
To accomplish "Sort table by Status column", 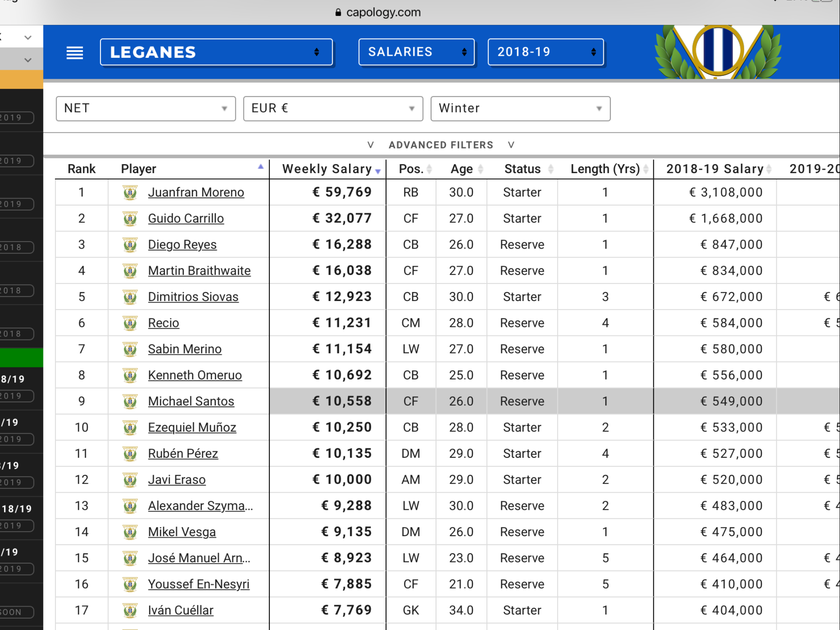I will point(551,169).
